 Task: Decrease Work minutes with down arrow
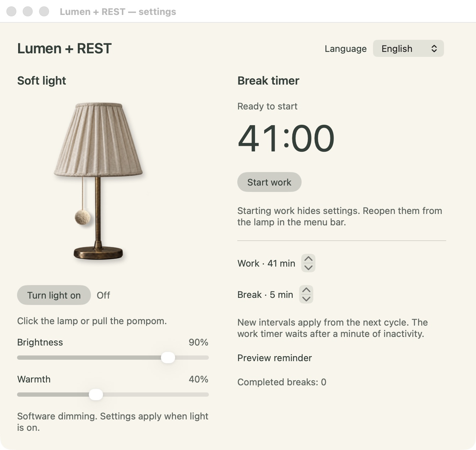308,268
